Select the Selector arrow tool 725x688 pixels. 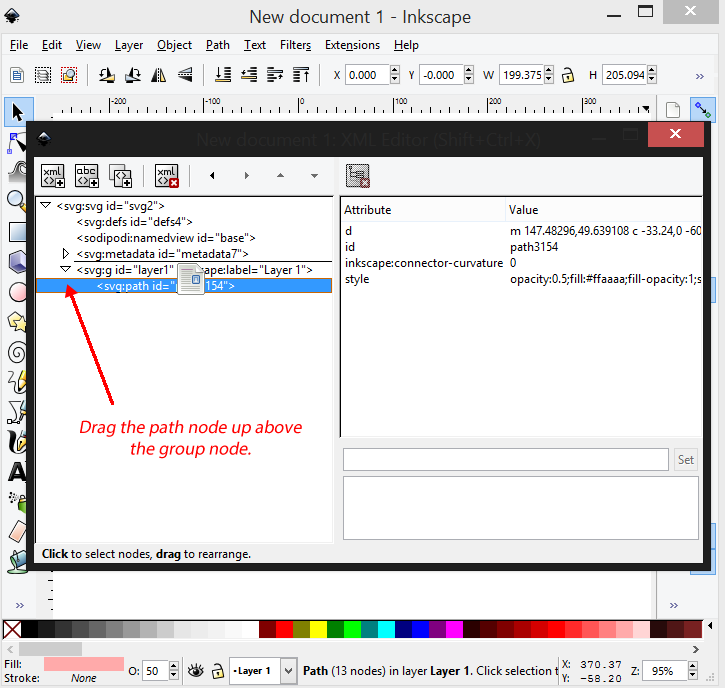tap(18, 112)
